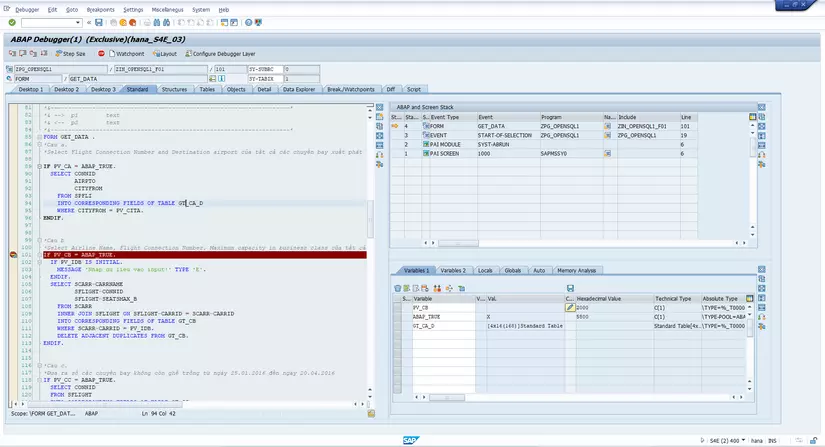Click Configure Debugger Layer
The width and height of the screenshot is (825, 447).
[x=218, y=53]
